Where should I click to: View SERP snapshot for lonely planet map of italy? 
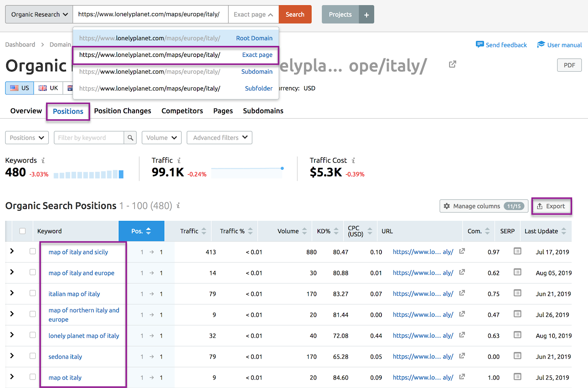(517, 335)
